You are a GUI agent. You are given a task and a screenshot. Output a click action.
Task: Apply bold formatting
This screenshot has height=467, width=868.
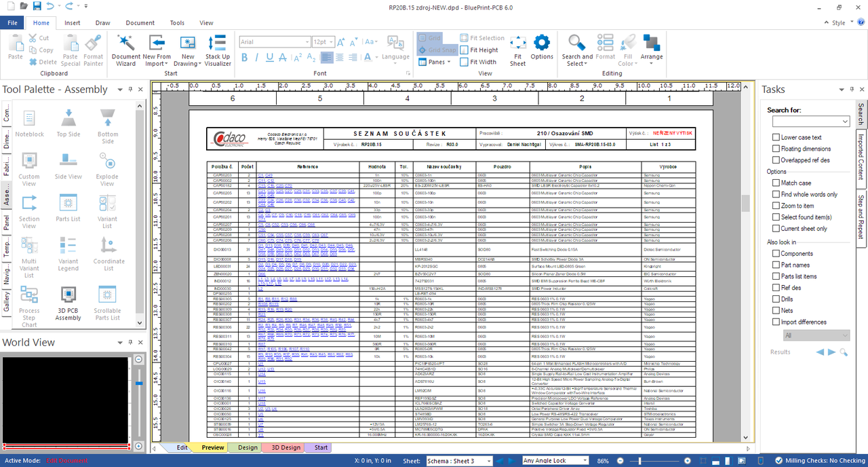[x=245, y=57]
